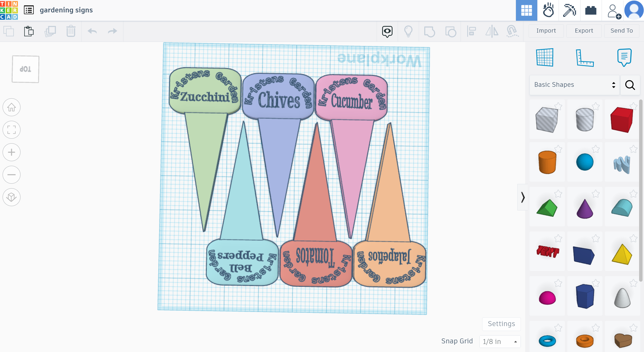Toggle show all hidden lightbulb

(x=408, y=31)
